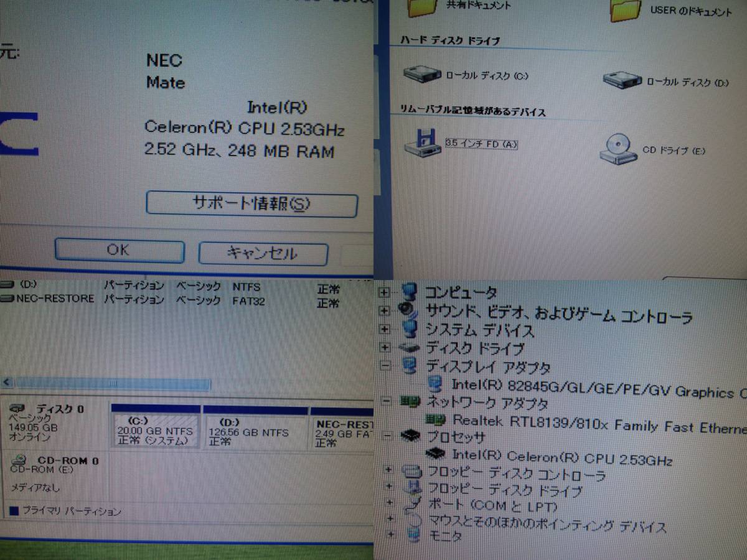The height and width of the screenshot is (560, 747).
Task: Click the プライマリ パーティション legend swatch
Action: (x=14, y=511)
